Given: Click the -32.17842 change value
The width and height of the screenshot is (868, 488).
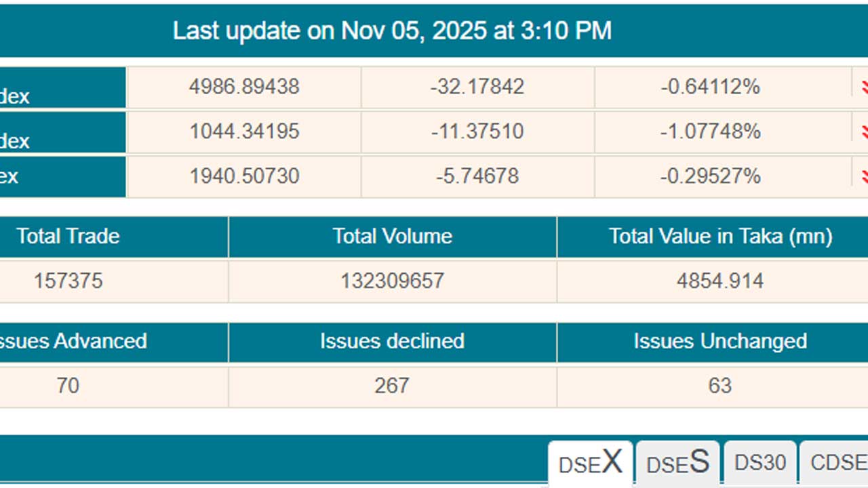Looking at the screenshot, I should point(477,87).
